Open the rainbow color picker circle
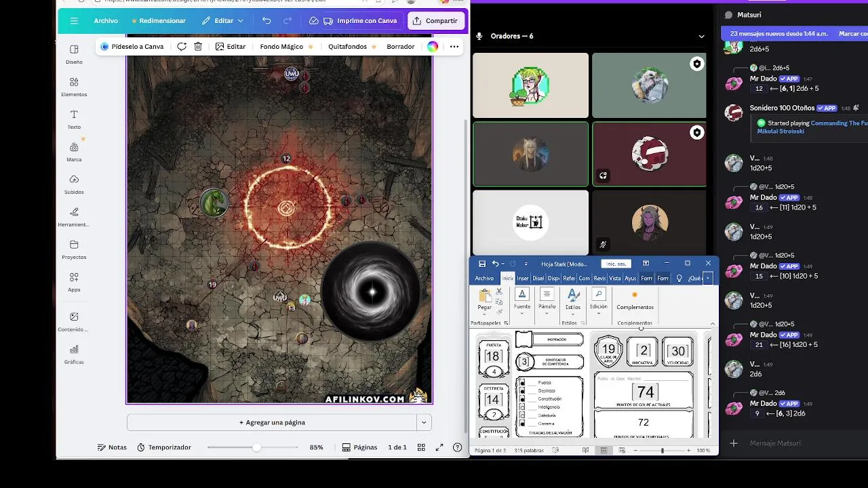 433,47
